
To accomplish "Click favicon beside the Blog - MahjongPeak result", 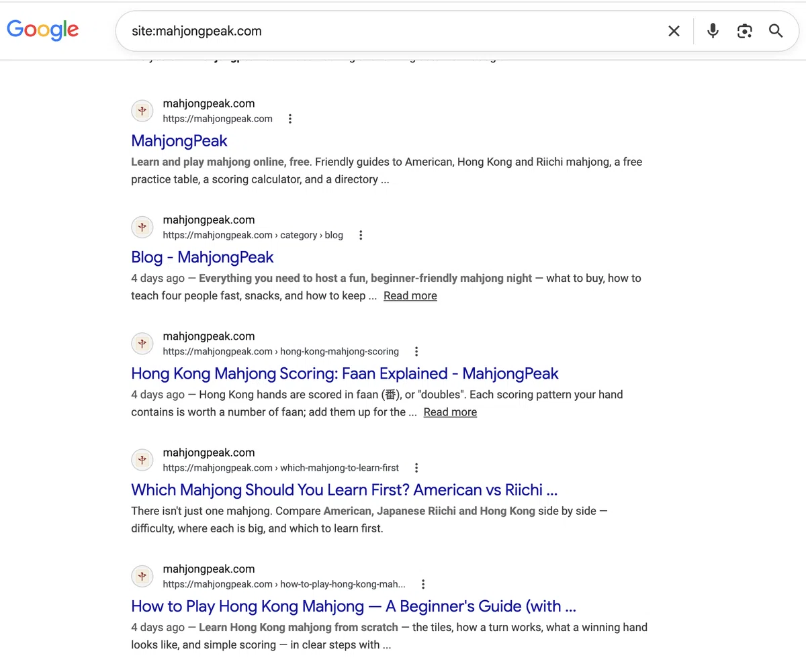I will click(x=142, y=227).
